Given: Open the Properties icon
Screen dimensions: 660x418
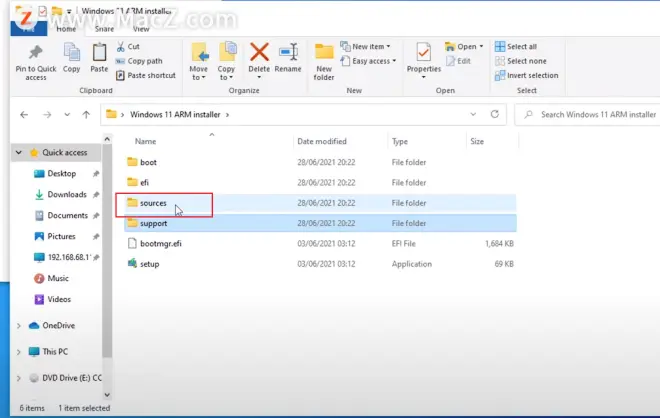Looking at the screenshot, I should [423, 53].
